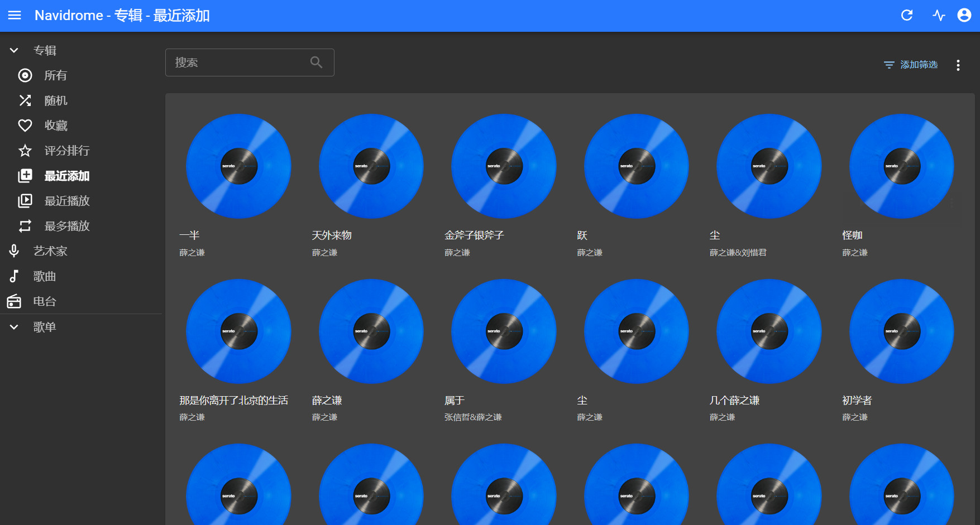Click the 评分排行 star icon
Viewport: 980px width, 525px height.
pyautogui.click(x=25, y=151)
